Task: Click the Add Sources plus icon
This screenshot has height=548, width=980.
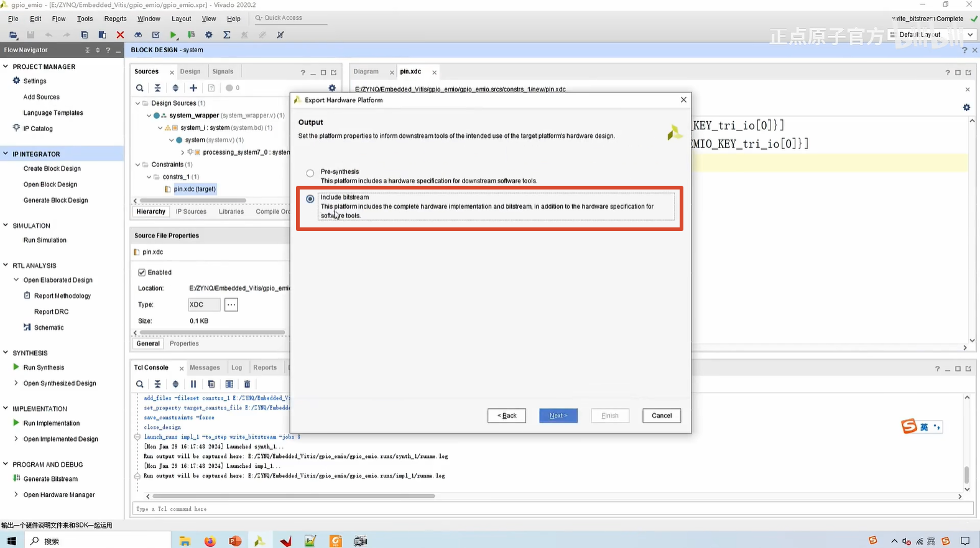Action: [x=193, y=88]
